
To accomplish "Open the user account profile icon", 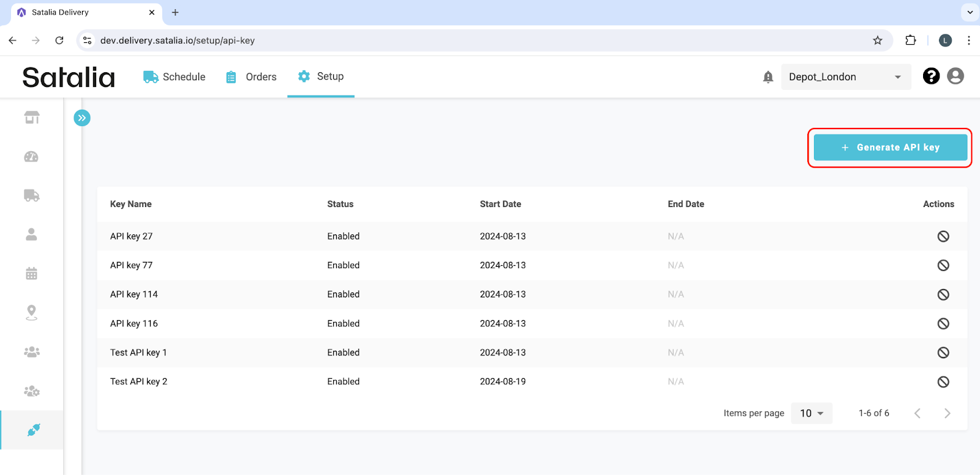I will [x=955, y=77].
